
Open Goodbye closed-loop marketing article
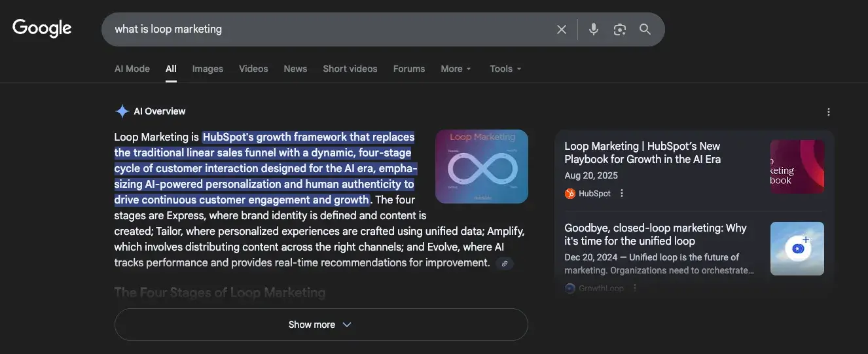click(655, 234)
